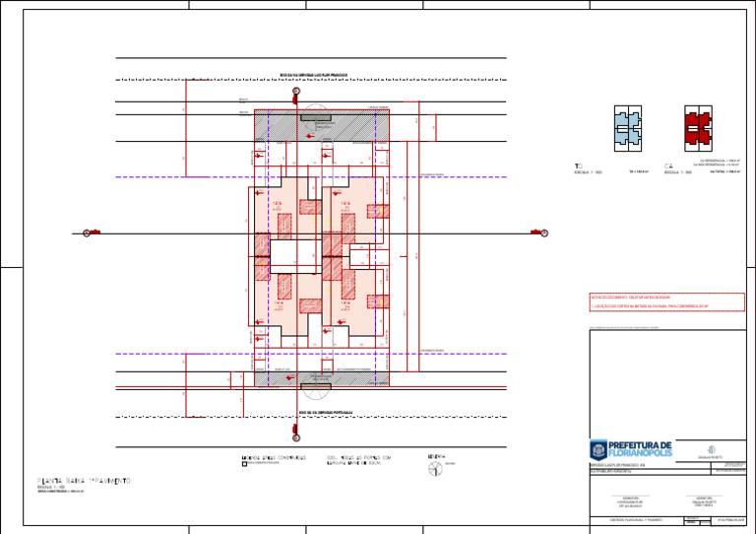This screenshot has height=534, width=756.
Task: Click the top section marker circle
Action: [x=296, y=91]
